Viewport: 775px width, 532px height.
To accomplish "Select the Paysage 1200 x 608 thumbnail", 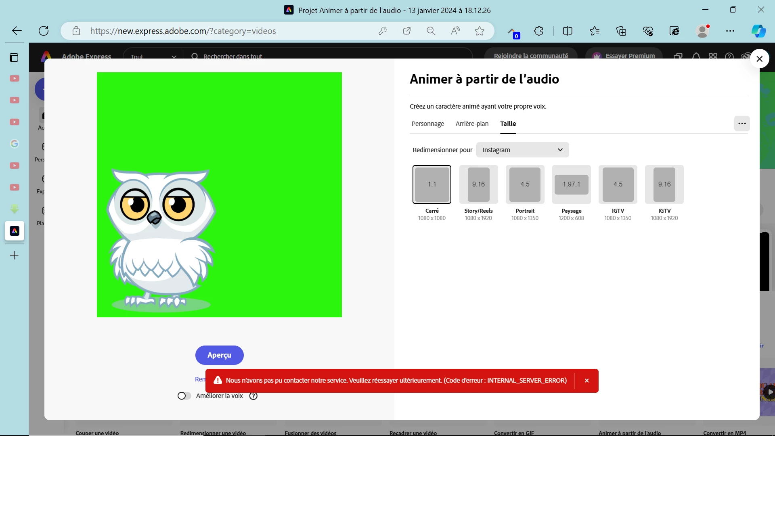I will pos(571,184).
